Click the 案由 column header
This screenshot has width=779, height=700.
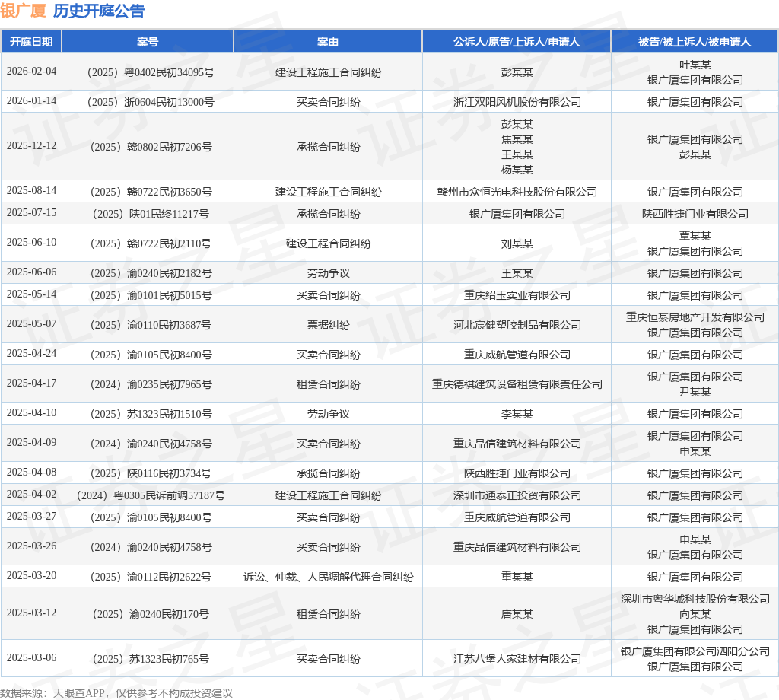tap(328, 42)
